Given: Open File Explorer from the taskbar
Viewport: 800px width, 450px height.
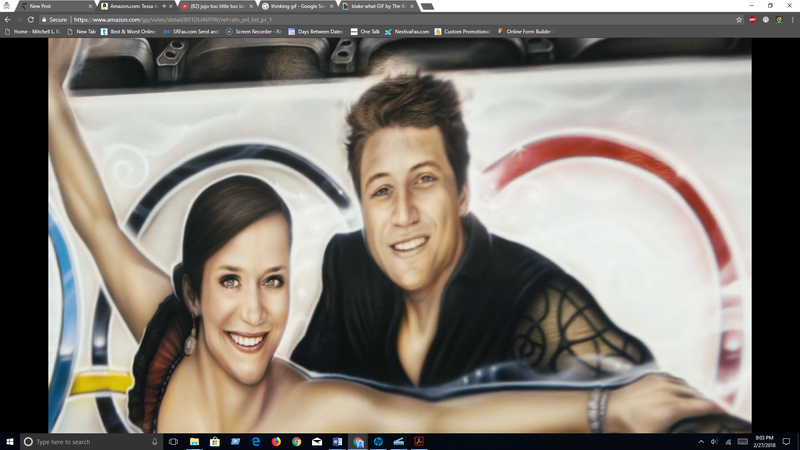Looking at the screenshot, I should pos(194,441).
